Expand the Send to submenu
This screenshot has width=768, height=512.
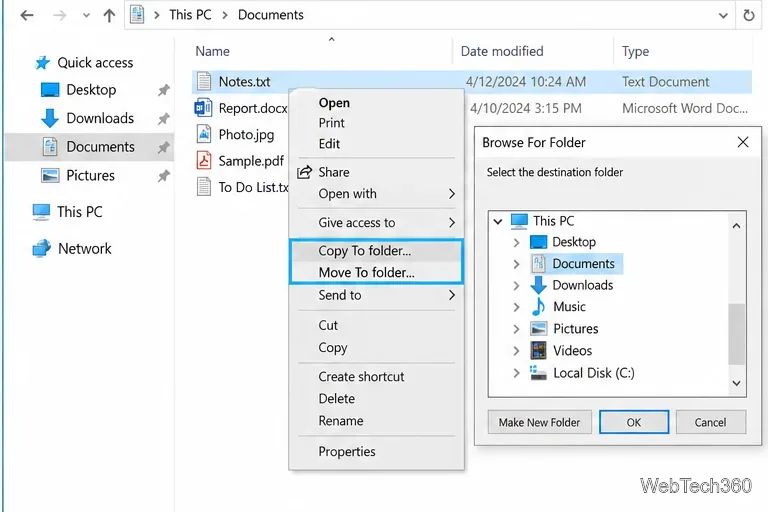click(x=376, y=295)
